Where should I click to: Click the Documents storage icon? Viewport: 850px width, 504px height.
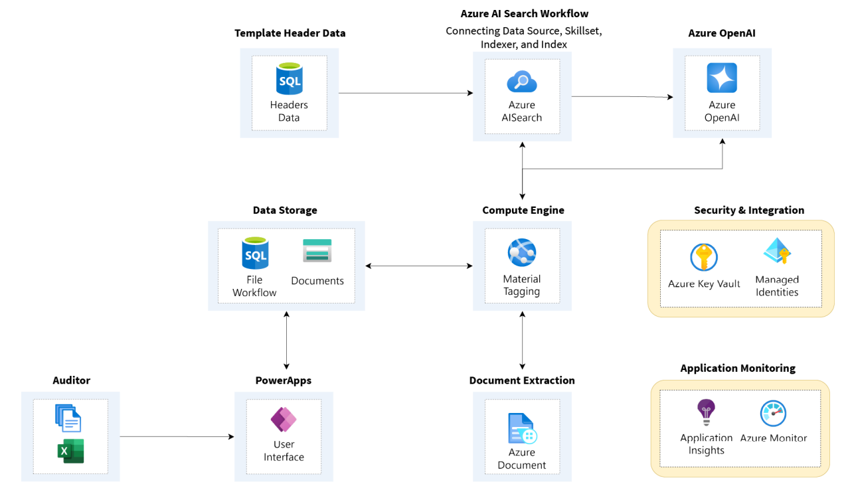tap(317, 252)
